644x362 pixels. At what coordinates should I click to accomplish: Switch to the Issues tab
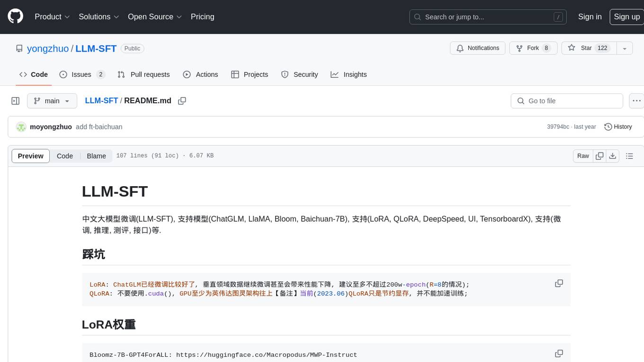click(x=82, y=74)
